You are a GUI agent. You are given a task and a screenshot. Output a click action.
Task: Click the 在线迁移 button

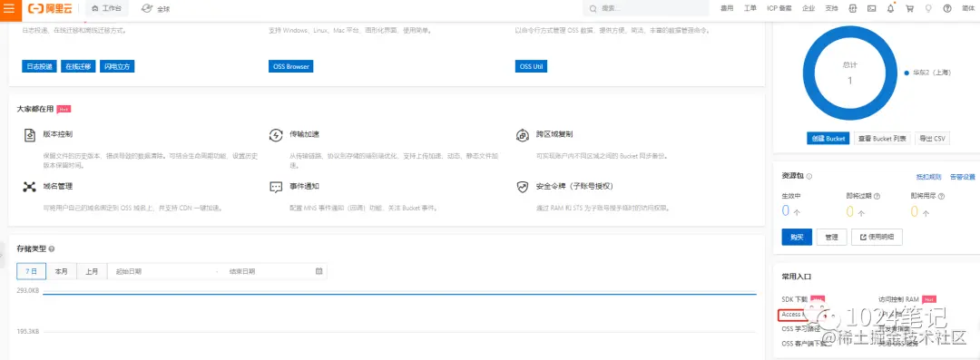point(78,66)
